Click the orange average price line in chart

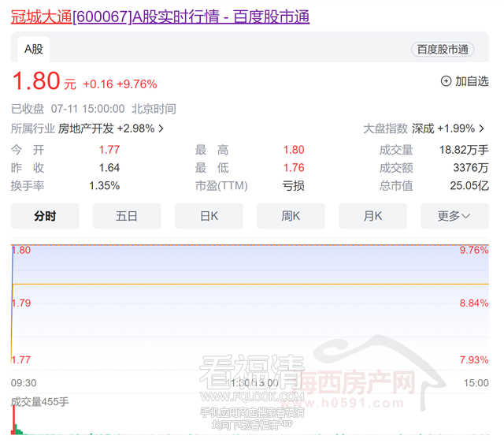click(250, 284)
